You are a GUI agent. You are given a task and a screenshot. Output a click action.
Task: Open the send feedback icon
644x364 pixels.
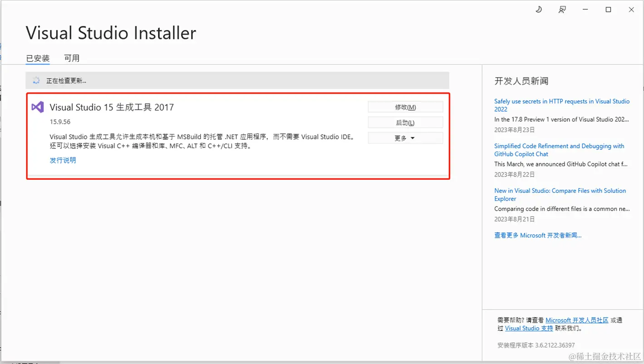click(x=562, y=10)
